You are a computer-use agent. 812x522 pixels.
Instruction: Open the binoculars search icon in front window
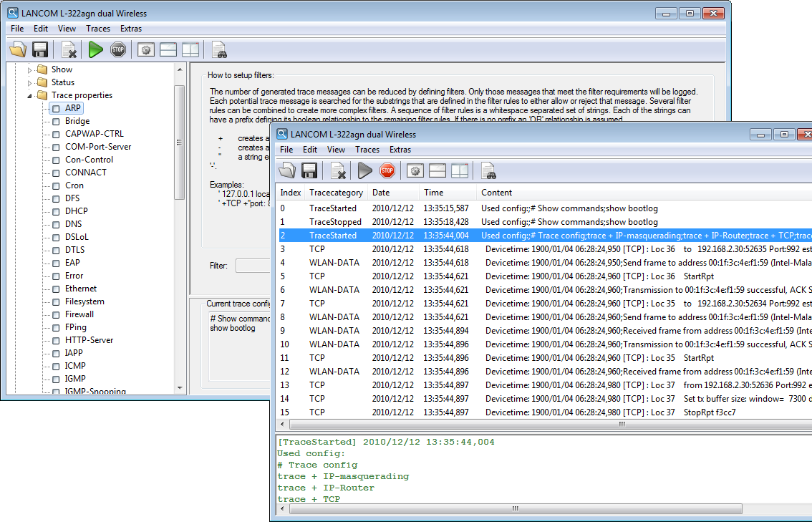(488, 170)
